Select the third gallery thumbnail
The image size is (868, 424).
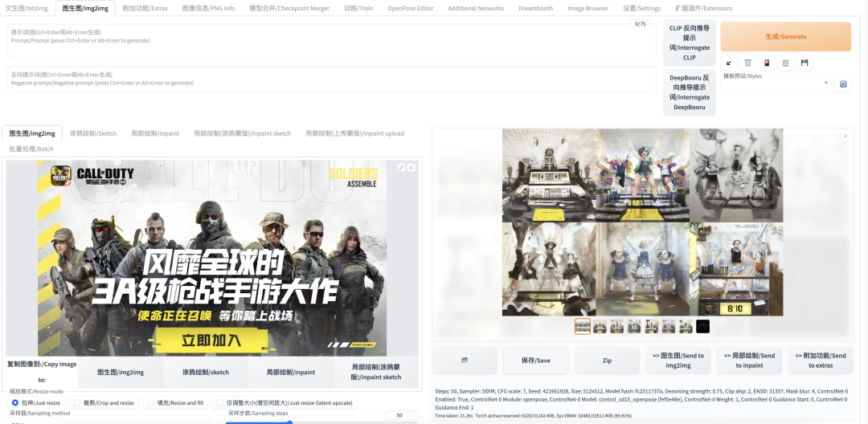coord(616,326)
